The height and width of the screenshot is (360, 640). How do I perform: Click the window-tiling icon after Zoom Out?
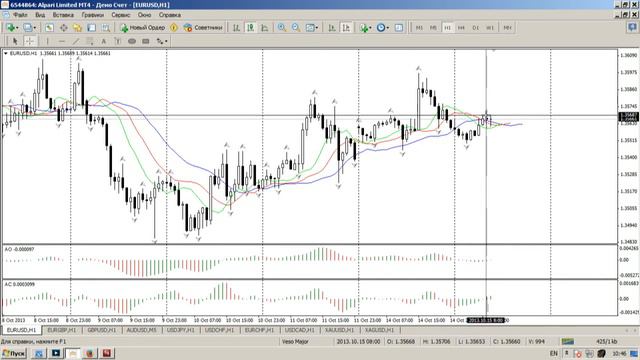coord(310,28)
